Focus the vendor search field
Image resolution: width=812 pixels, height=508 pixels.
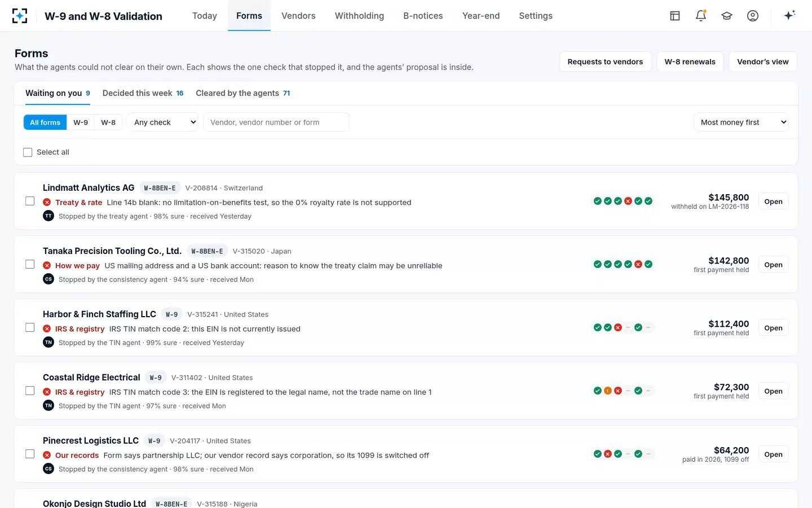click(x=276, y=122)
